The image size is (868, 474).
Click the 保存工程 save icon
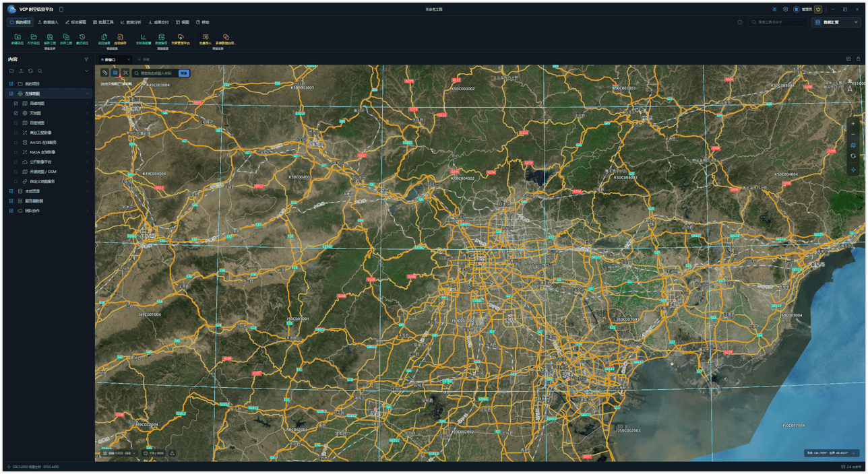click(50, 37)
